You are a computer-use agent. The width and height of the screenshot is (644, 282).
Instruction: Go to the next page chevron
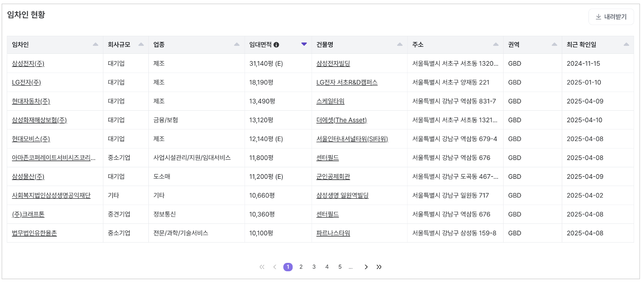(366, 267)
